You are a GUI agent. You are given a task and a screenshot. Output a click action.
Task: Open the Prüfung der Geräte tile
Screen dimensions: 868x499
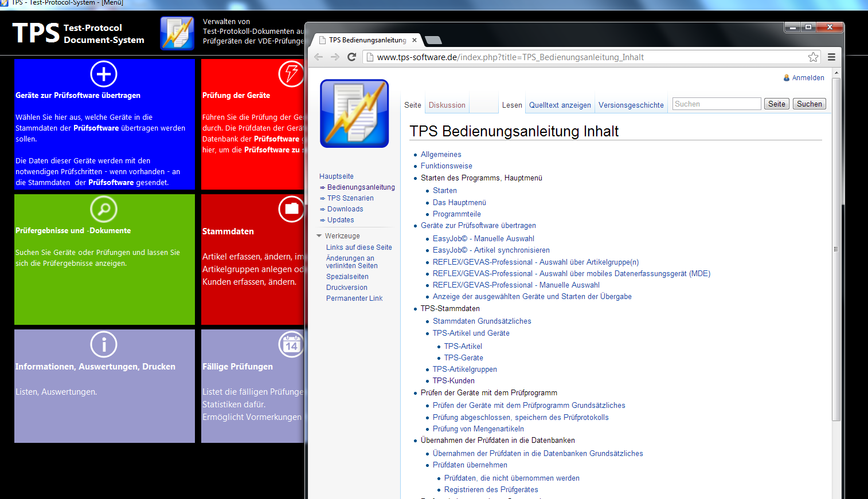253,124
